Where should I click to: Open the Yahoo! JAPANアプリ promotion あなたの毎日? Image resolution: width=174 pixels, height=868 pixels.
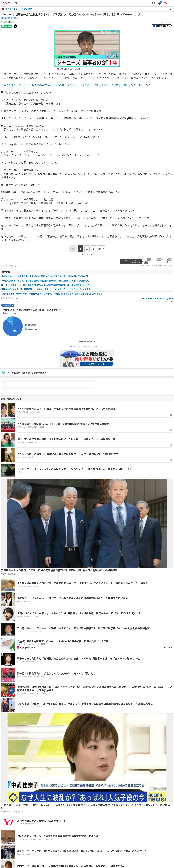tap(41, 821)
